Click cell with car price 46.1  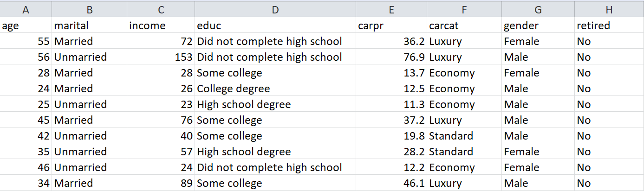[392, 183]
